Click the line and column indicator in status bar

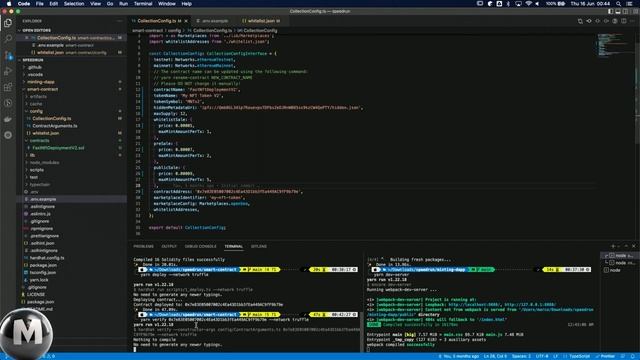click(x=495, y=356)
